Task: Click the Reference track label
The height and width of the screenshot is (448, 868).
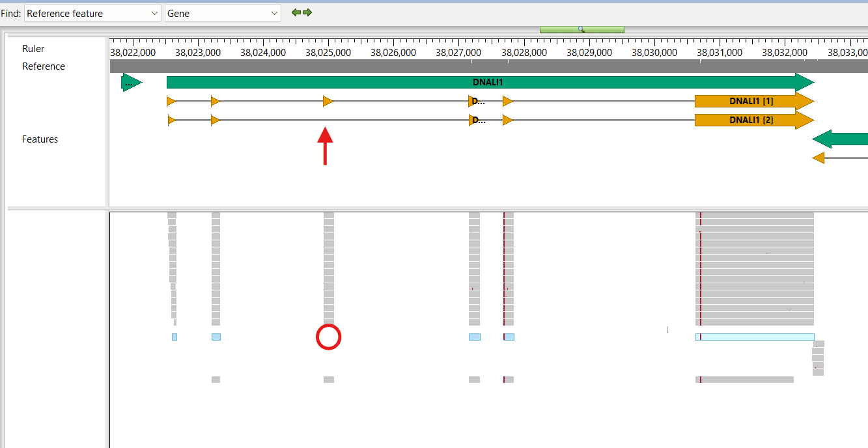Action: coord(44,66)
